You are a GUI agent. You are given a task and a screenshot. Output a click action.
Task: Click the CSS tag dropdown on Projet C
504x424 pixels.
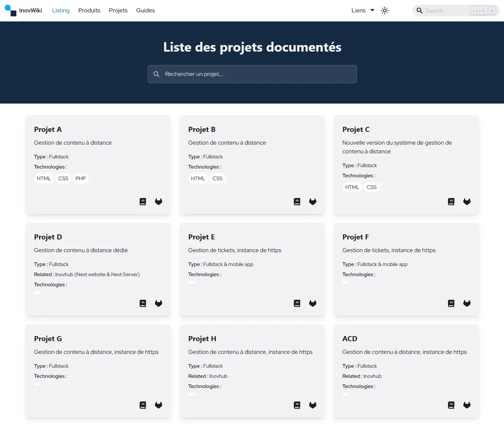372,187
